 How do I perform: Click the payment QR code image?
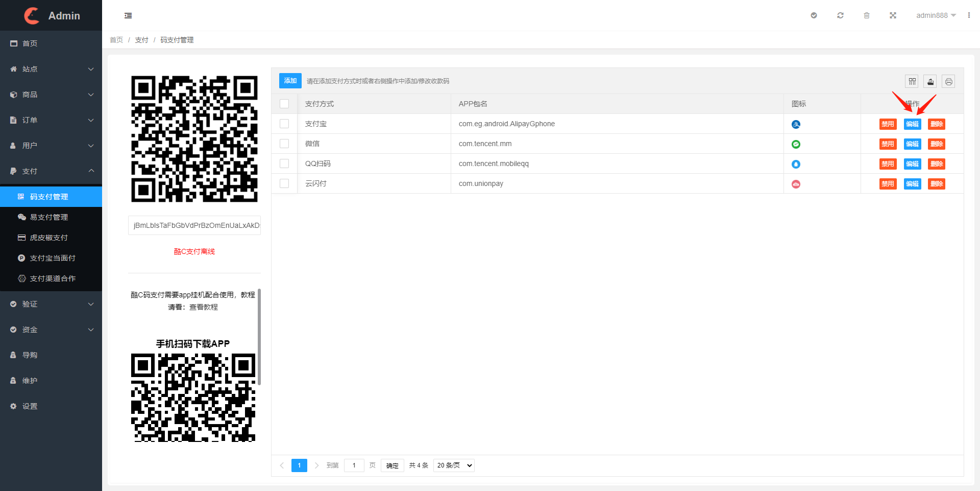click(194, 139)
